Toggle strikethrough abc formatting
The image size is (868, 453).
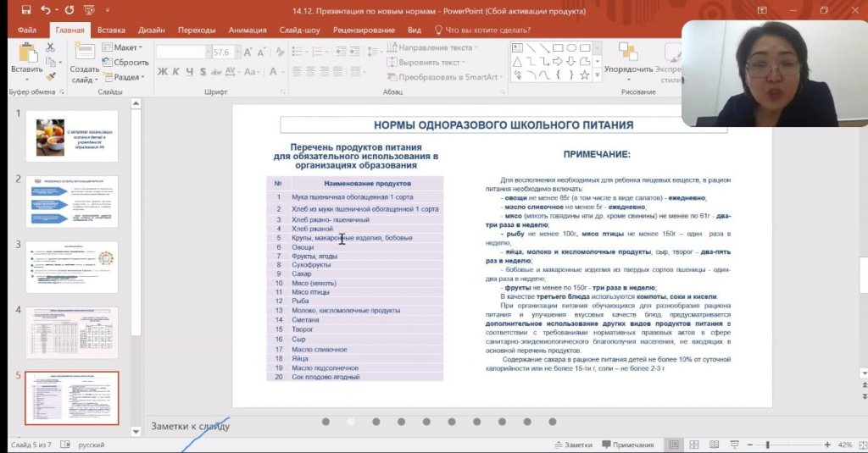coord(216,71)
